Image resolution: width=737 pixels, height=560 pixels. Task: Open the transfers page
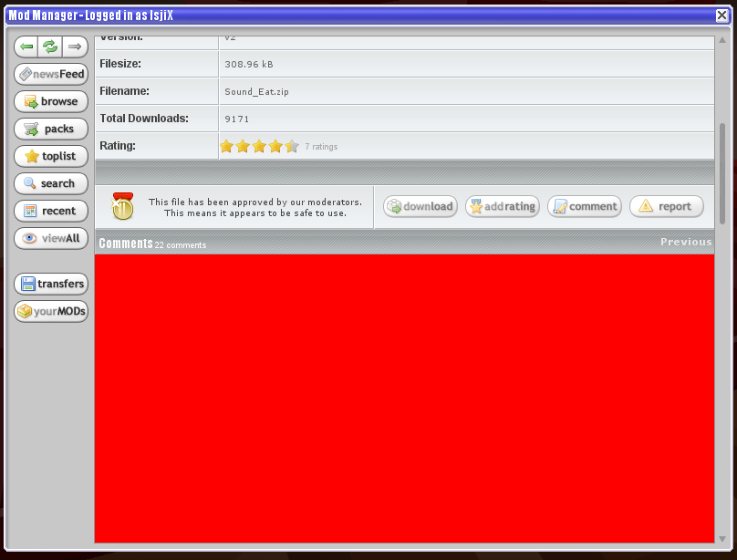pos(51,284)
